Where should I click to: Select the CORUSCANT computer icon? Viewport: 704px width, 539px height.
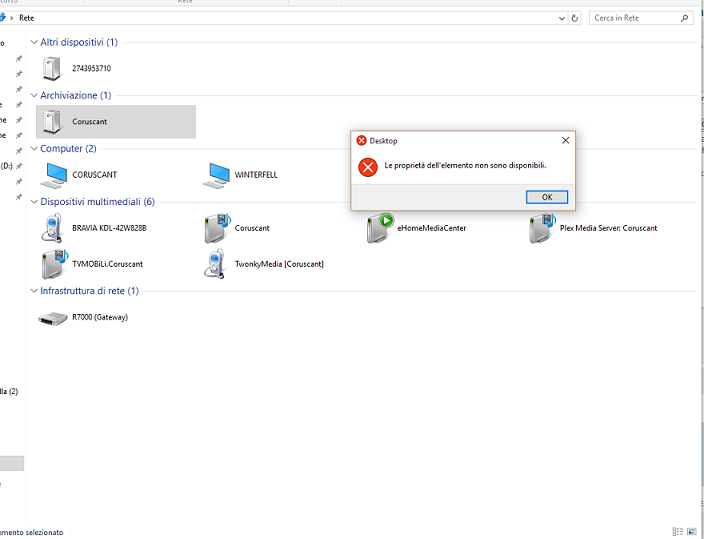pyautogui.click(x=54, y=175)
